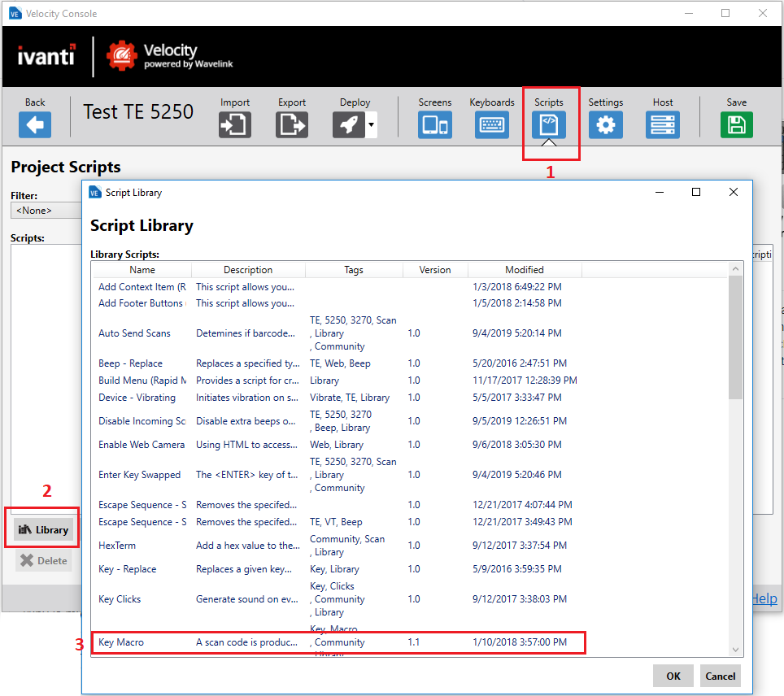Save the project with the Save icon
The width and height of the screenshot is (784, 696).
pyautogui.click(x=736, y=124)
